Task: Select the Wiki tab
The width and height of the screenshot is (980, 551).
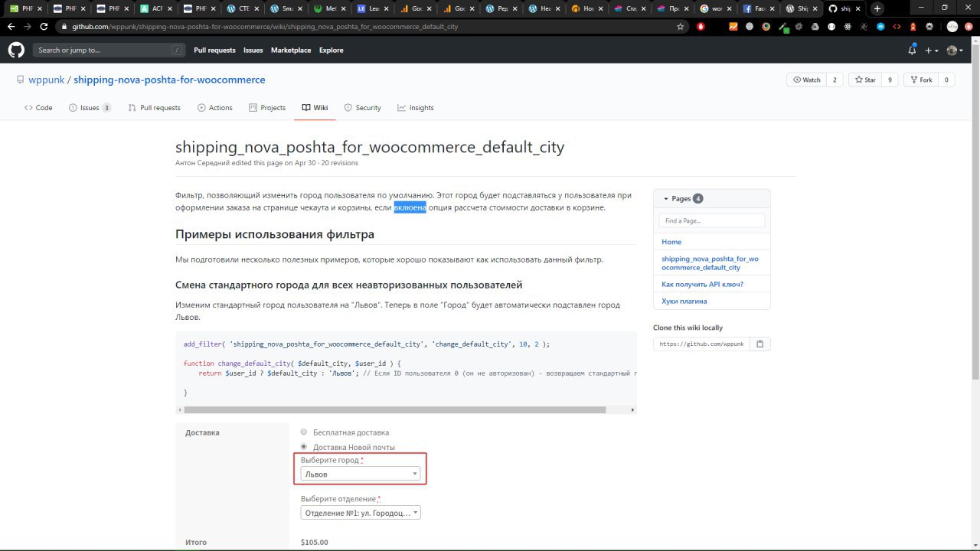Action: coord(315,108)
